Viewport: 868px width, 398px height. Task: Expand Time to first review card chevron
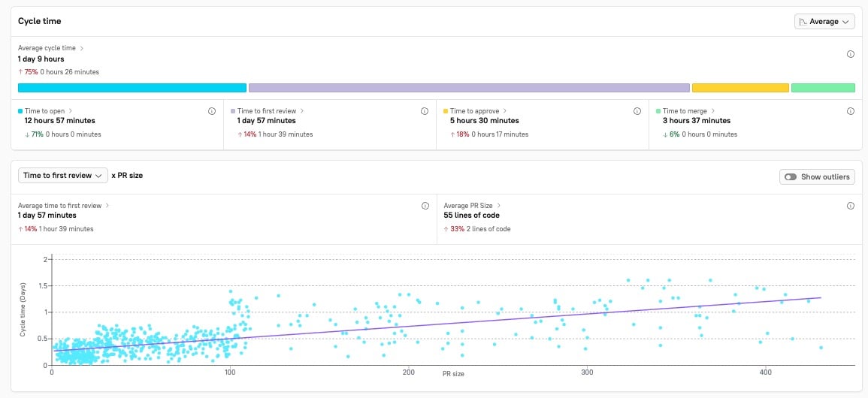[301, 111]
